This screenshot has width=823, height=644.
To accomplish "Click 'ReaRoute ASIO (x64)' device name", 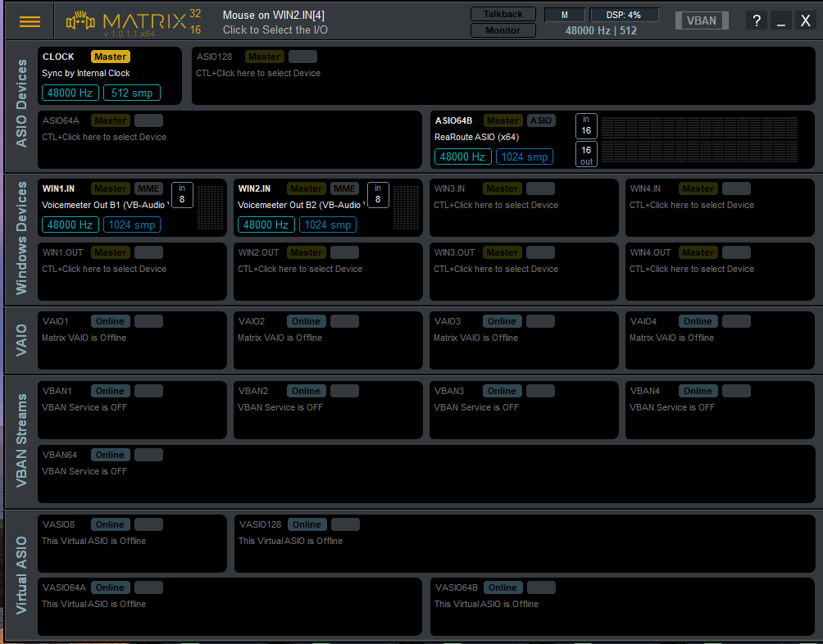I will (x=476, y=137).
